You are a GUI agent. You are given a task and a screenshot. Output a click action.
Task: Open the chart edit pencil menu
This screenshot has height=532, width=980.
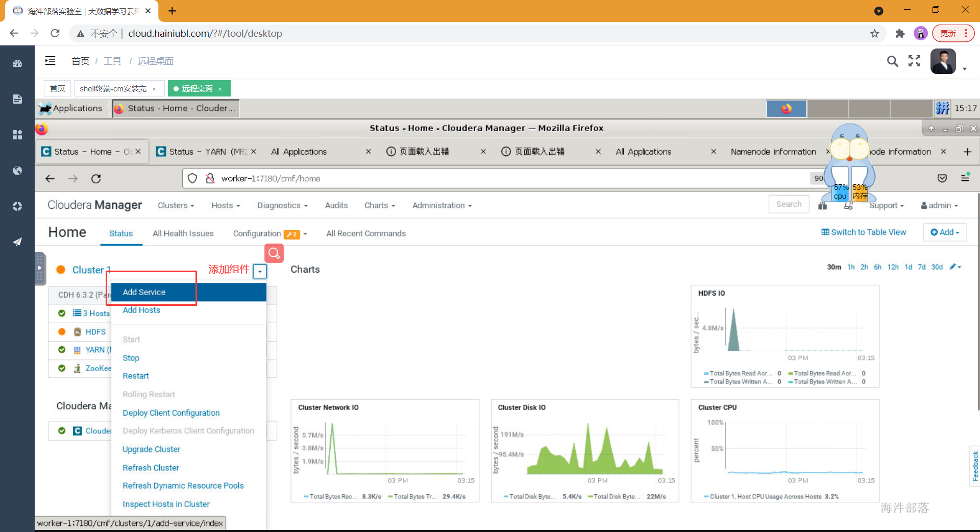[955, 267]
